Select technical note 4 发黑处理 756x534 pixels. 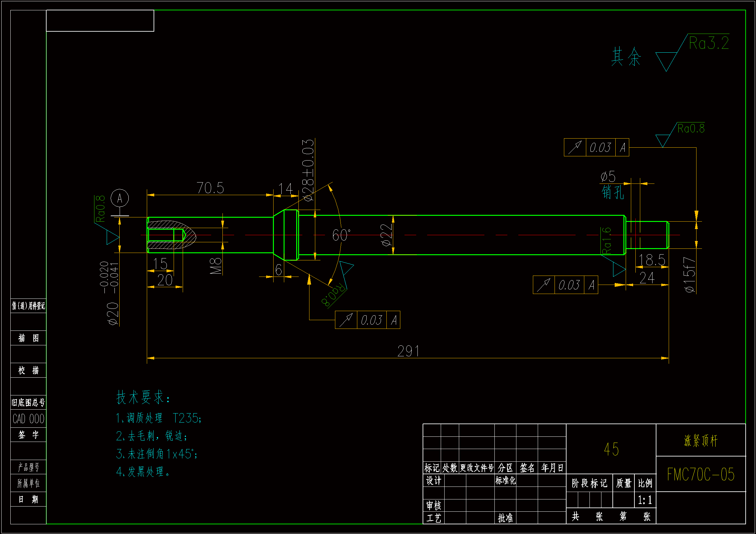(x=143, y=472)
